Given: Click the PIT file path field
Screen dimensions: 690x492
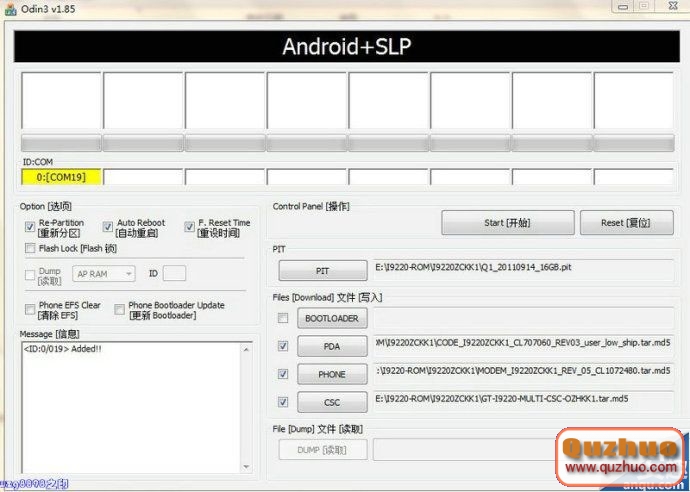Looking at the screenshot, I should [524, 270].
